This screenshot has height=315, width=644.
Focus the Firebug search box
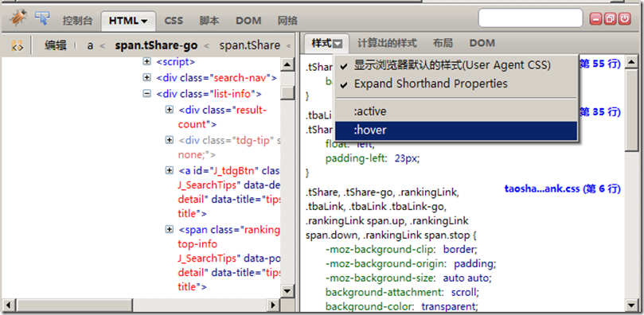530,18
